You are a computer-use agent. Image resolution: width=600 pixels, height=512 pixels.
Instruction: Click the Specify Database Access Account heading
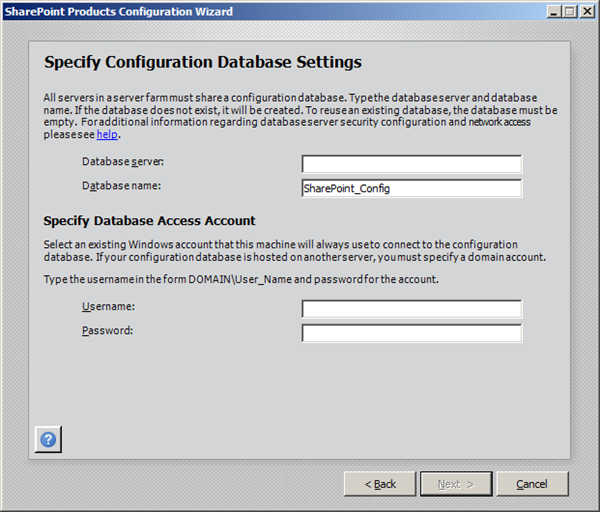click(150, 220)
